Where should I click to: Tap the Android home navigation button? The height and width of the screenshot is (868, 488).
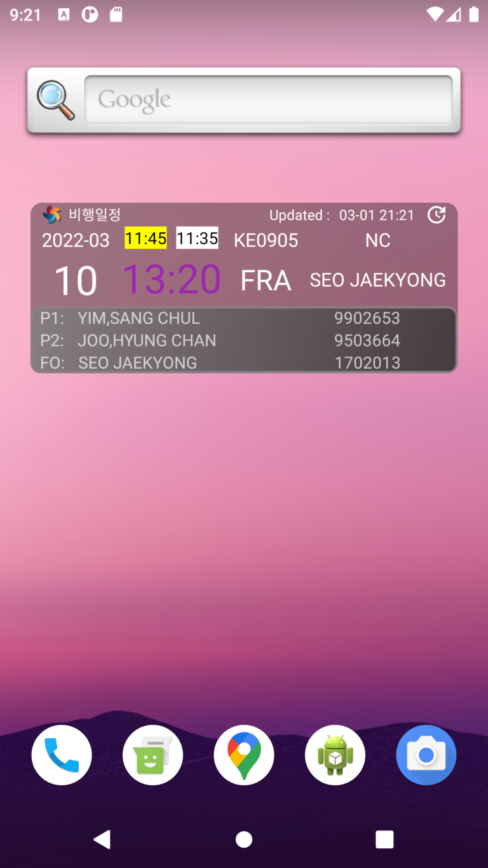pos(244,839)
